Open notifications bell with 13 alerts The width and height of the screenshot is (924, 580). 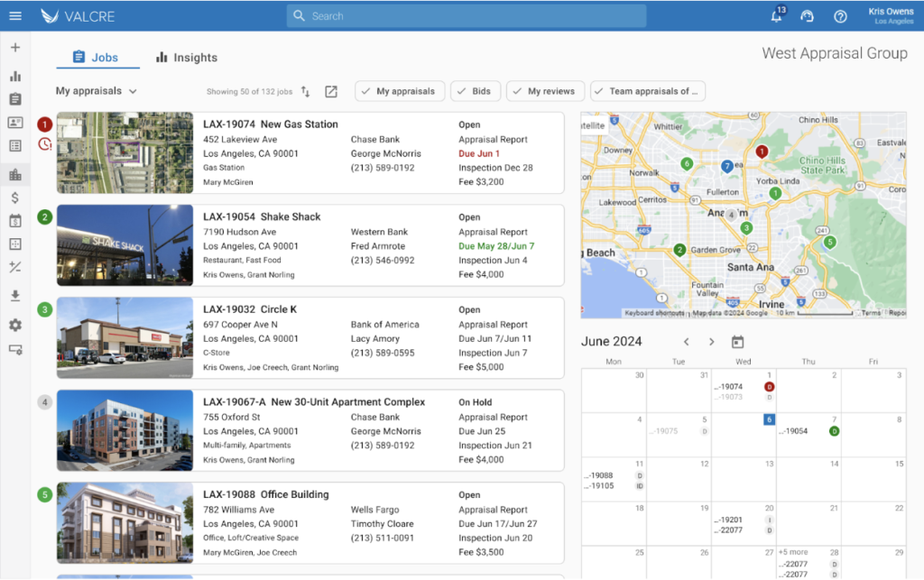[x=777, y=15]
